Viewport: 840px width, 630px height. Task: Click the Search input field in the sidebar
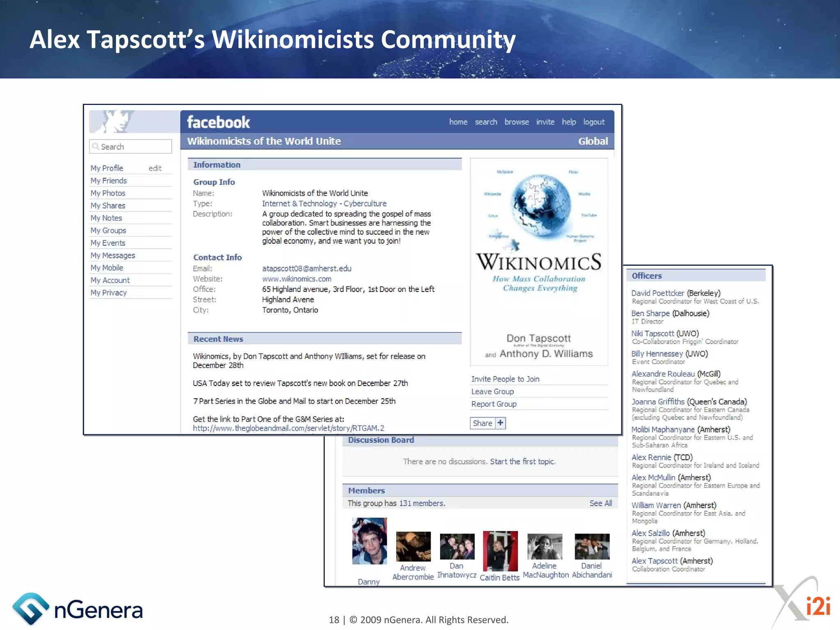(x=130, y=146)
